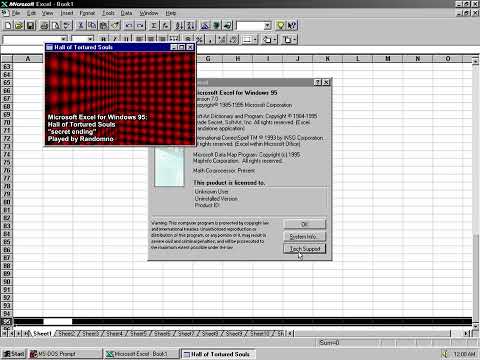Switch to the Sheet2 tab
Screen dimensions: 480x360
tap(67, 333)
